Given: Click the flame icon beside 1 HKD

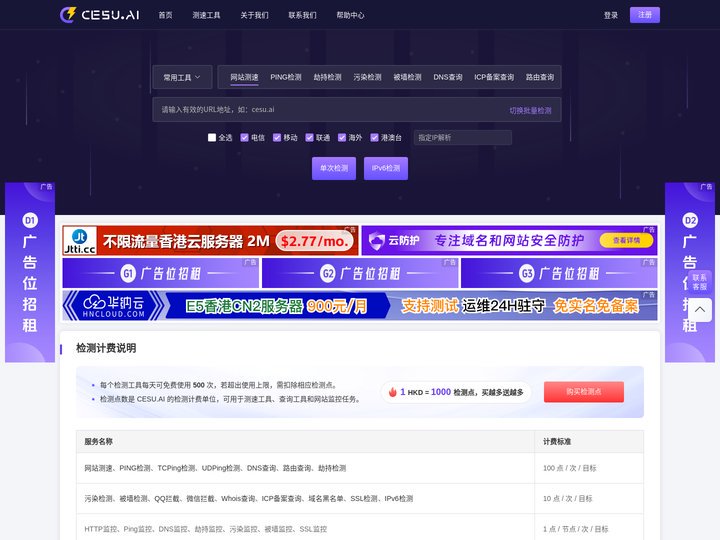Looking at the screenshot, I should click(393, 392).
